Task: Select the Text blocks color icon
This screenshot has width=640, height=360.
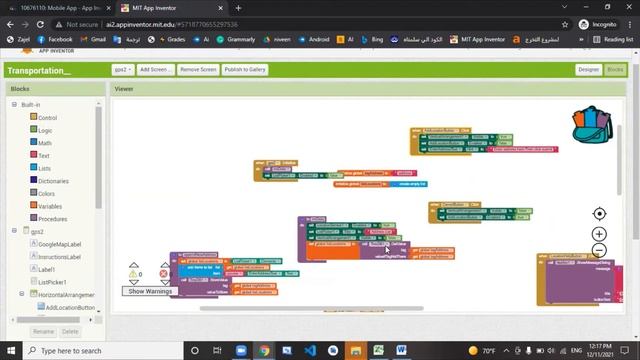Action: [x=33, y=155]
